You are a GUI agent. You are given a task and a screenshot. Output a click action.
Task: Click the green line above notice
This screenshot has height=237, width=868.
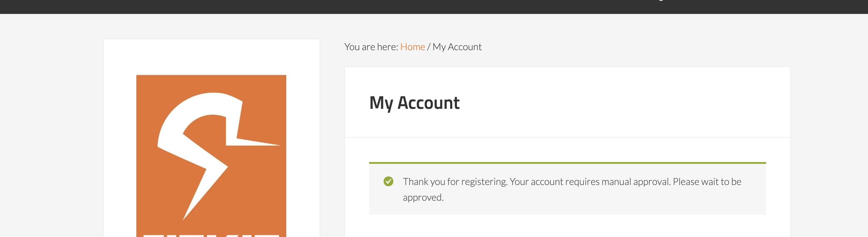click(567, 163)
